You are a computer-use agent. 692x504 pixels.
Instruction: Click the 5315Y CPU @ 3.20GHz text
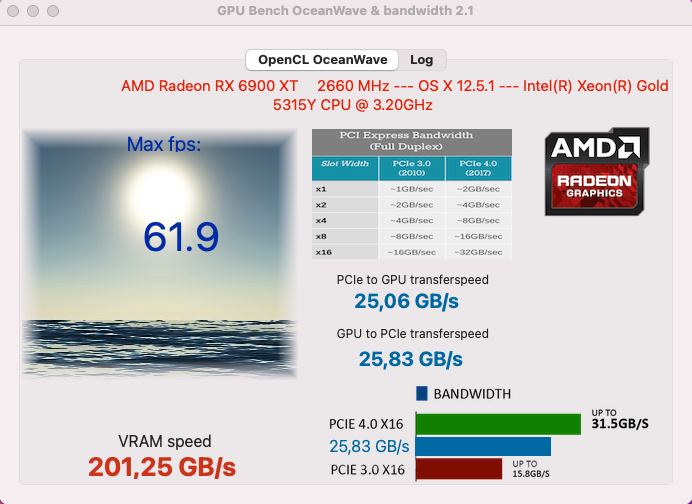click(353, 105)
